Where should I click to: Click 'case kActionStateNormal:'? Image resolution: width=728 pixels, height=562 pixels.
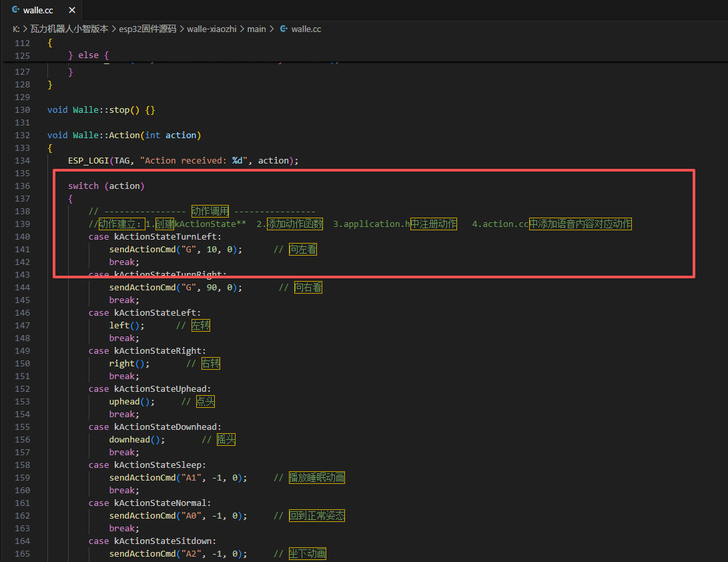click(150, 503)
